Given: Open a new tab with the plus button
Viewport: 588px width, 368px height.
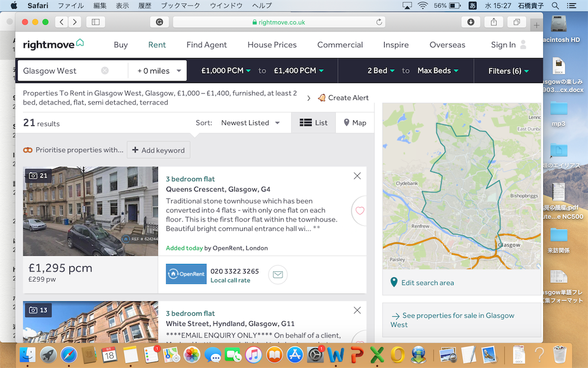Looking at the screenshot, I should pyautogui.click(x=537, y=25).
